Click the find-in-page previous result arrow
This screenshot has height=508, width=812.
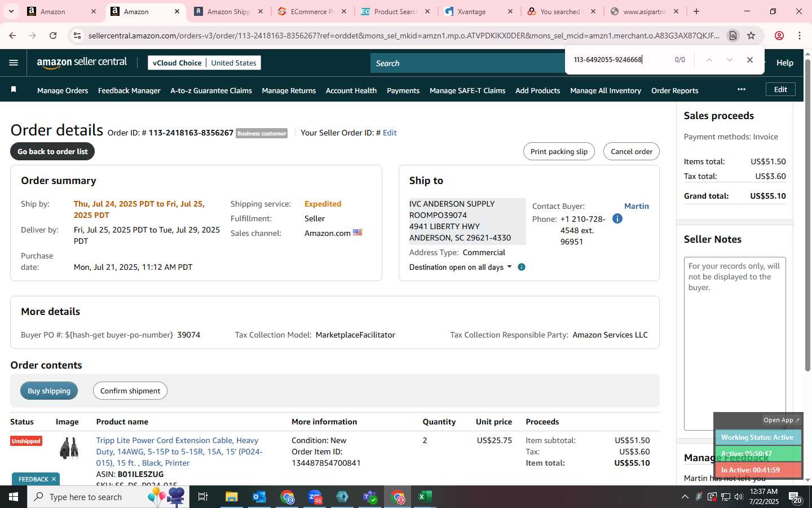point(709,60)
